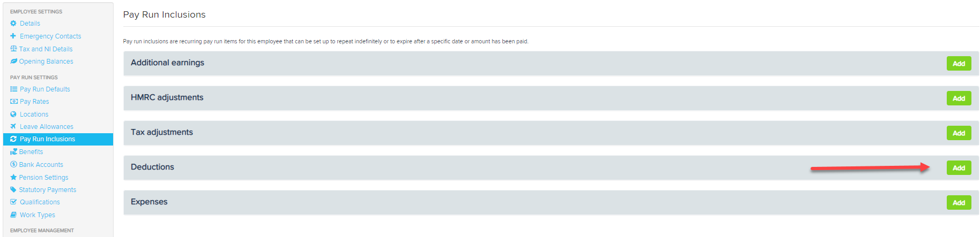Click the star icon beside Pension Settings
Screen dimensions: 980x237
(x=13, y=177)
